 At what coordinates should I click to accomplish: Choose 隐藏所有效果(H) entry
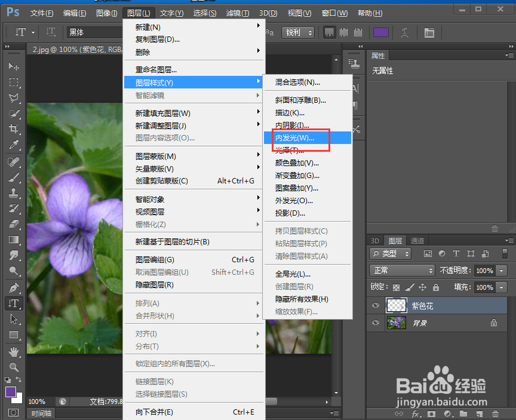click(x=308, y=299)
